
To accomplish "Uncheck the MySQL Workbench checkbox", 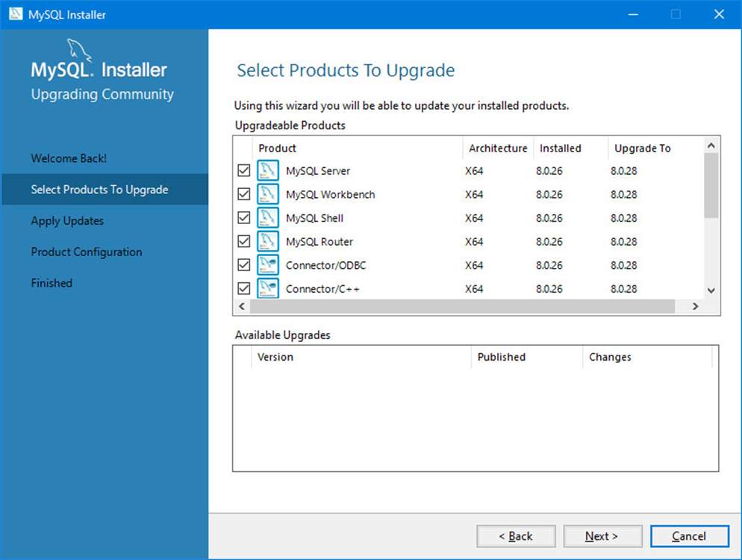I will click(243, 194).
